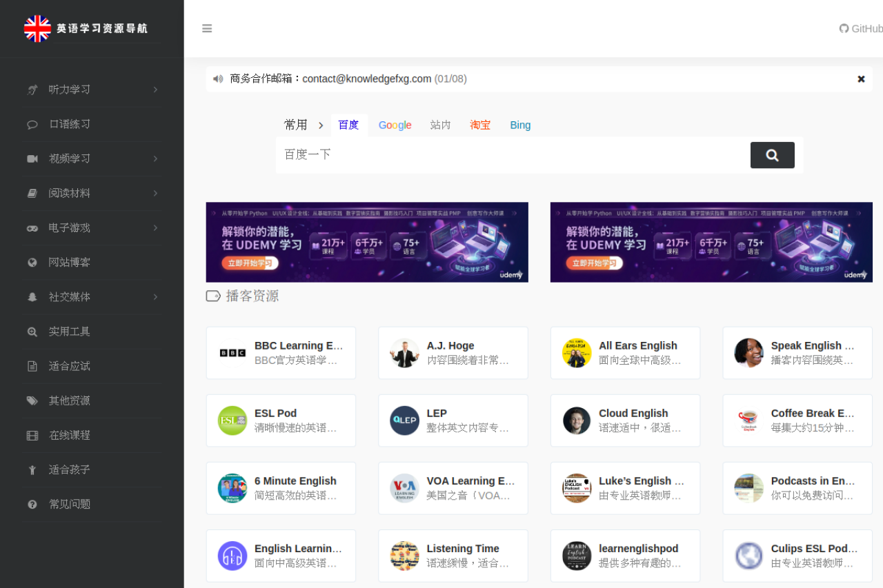Open the 常用 search category selector
This screenshot has width=883, height=588.
tap(304, 125)
